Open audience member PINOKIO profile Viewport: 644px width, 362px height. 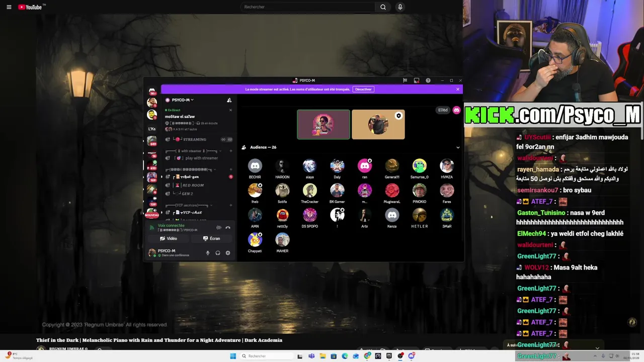[x=420, y=194]
